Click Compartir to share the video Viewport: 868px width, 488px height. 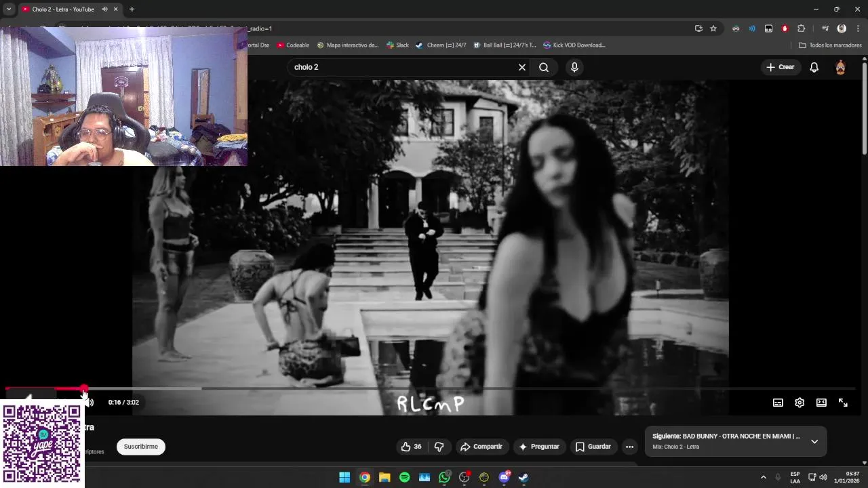tap(481, 447)
